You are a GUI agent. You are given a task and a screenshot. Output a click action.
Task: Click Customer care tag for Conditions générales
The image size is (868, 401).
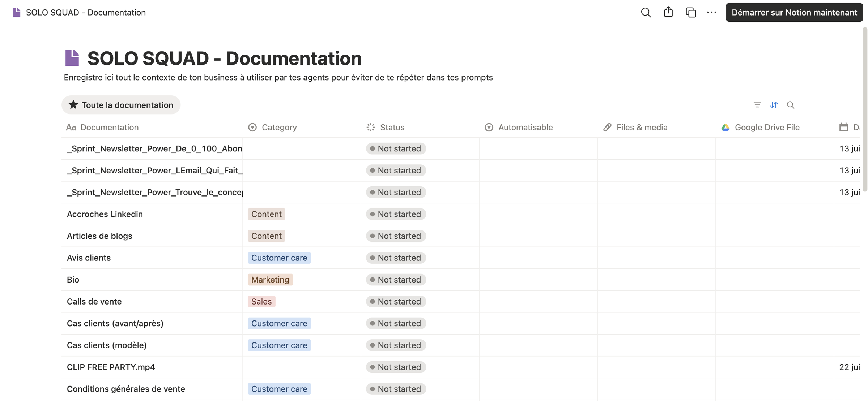pos(279,389)
